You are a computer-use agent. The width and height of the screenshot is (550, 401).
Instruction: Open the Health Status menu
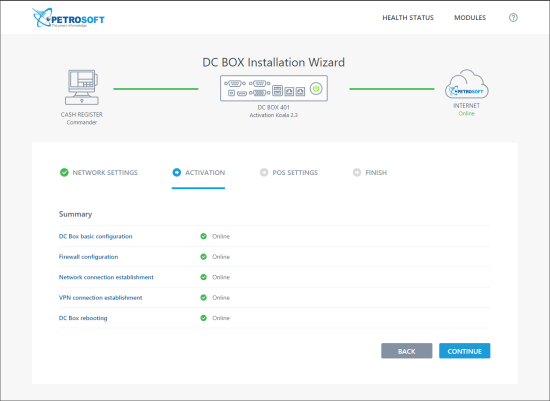(x=408, y=18)
